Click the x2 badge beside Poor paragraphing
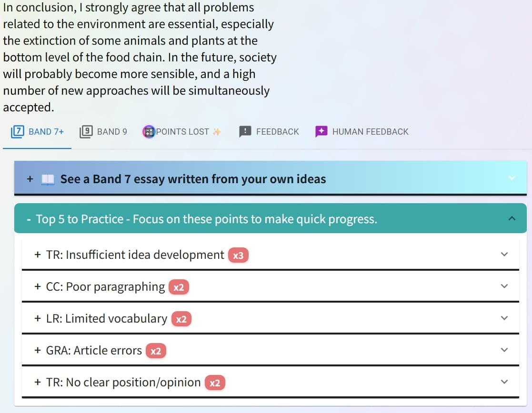The height and width of the screenshot is (413, 532). (179, 287)
